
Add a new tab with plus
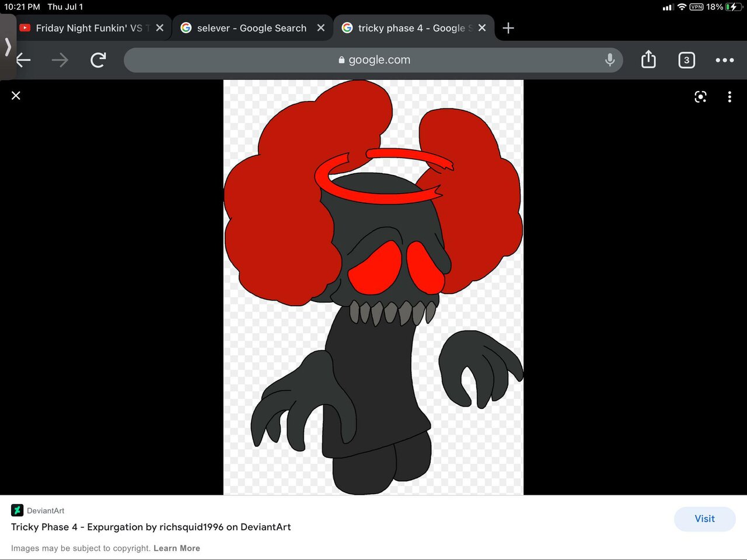click(x=508, y=28)
